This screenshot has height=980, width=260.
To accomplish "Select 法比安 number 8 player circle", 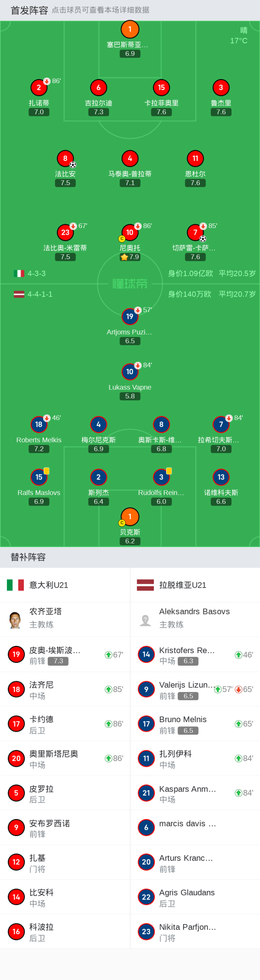I will pos(65,159).
